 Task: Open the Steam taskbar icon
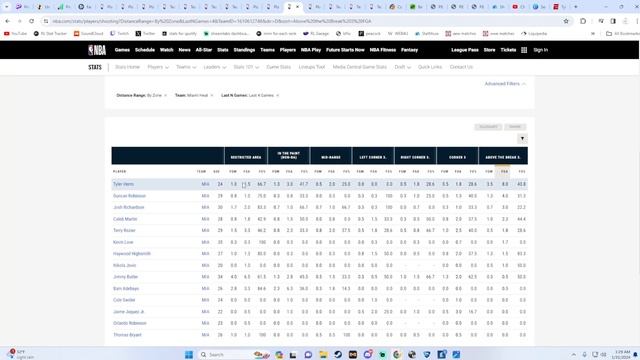[338, 354]
